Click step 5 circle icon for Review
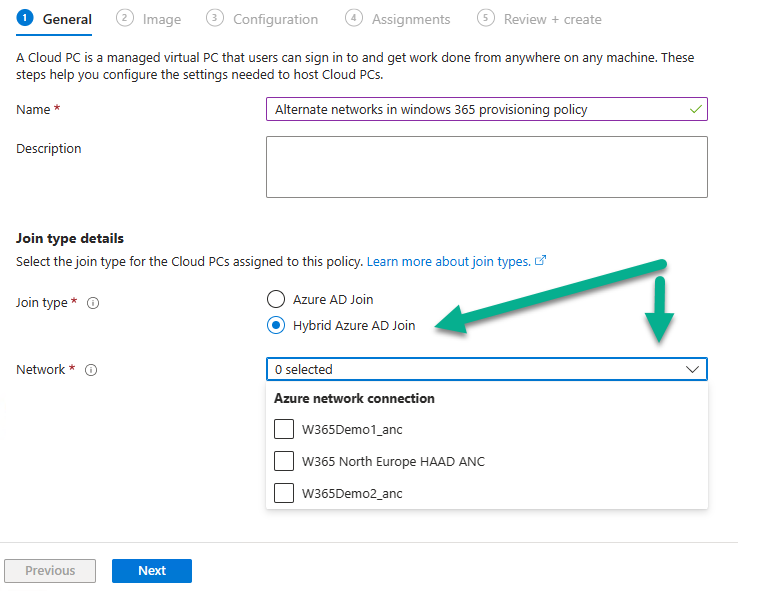The image size is (772, 591). point(485,18)
